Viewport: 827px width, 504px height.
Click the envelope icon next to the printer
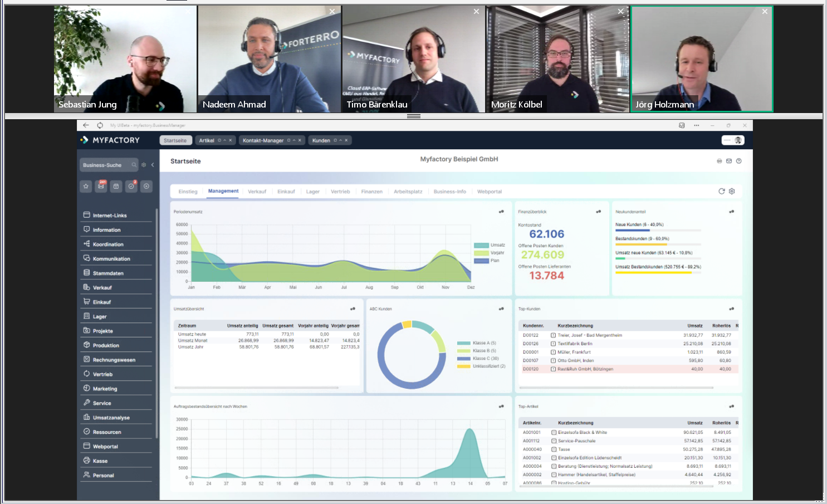coord(729,161)
